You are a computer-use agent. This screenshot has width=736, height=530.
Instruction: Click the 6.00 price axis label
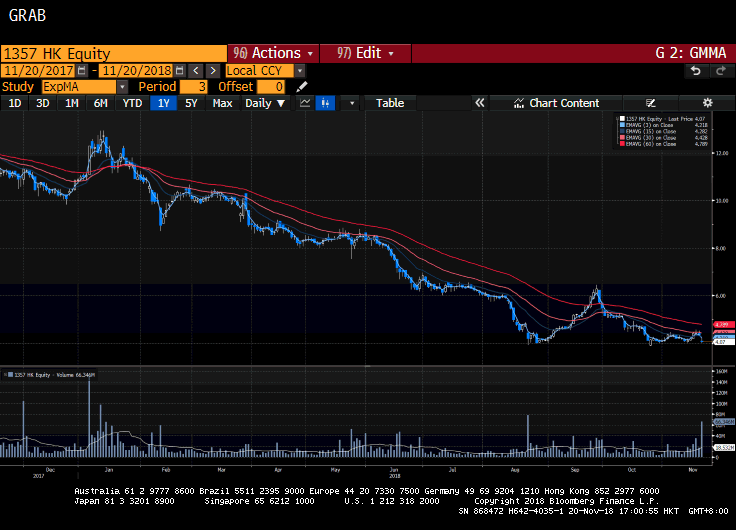721,296
